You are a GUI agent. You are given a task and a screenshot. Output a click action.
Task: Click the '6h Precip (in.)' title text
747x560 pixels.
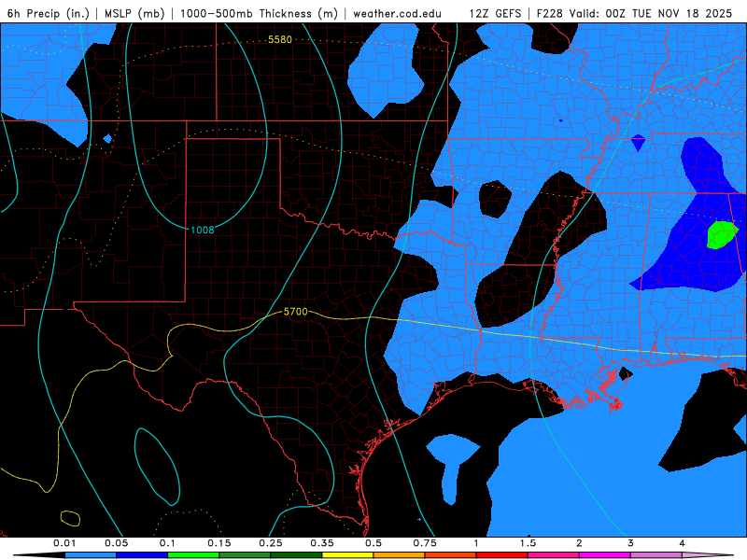click(x=48, y=13)
